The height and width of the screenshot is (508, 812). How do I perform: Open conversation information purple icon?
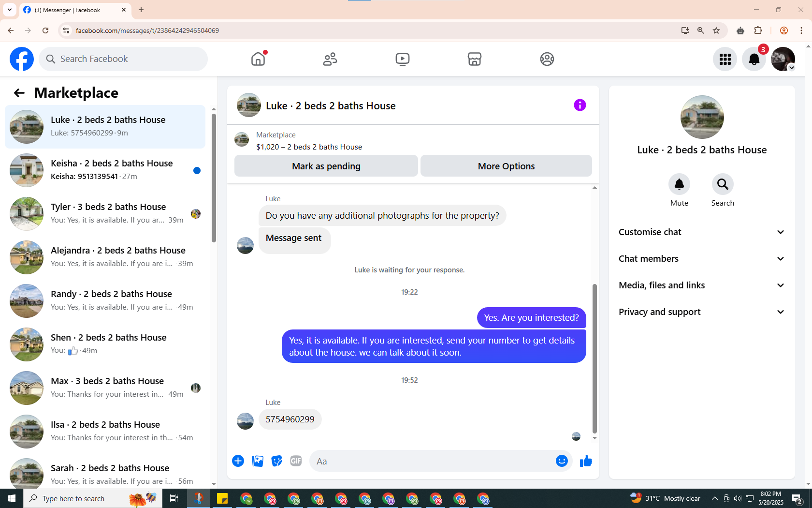(x=580, y=105)
